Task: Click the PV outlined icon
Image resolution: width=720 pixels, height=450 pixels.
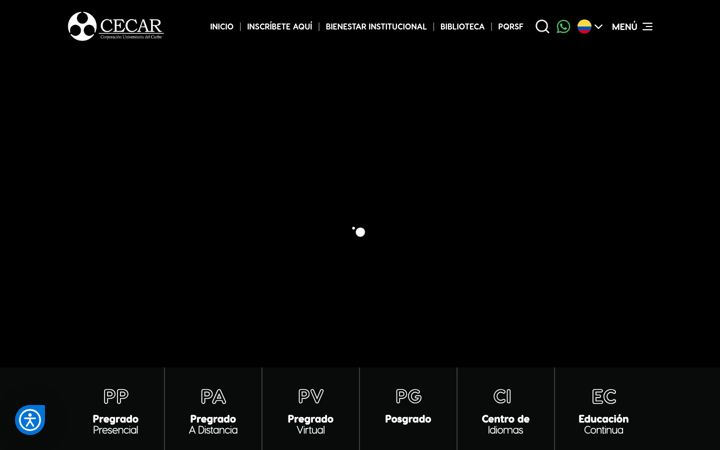Action: tap(311, 396)
